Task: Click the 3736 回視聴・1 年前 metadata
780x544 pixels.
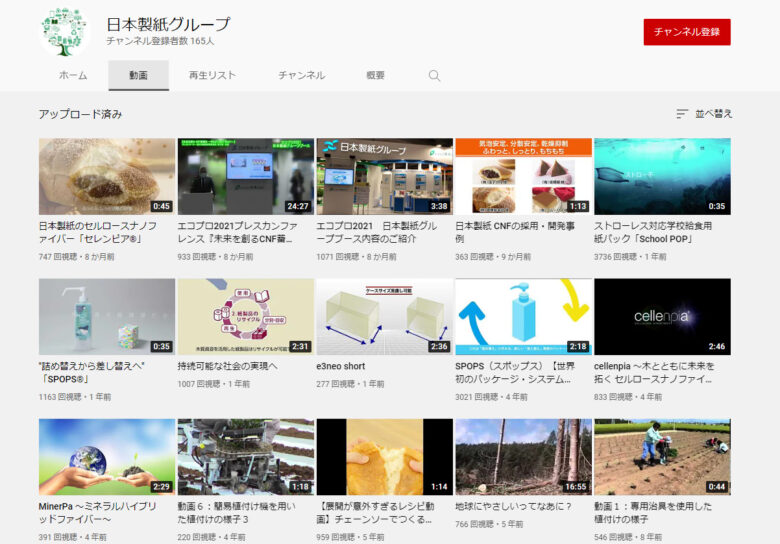Action: [630, 257]
